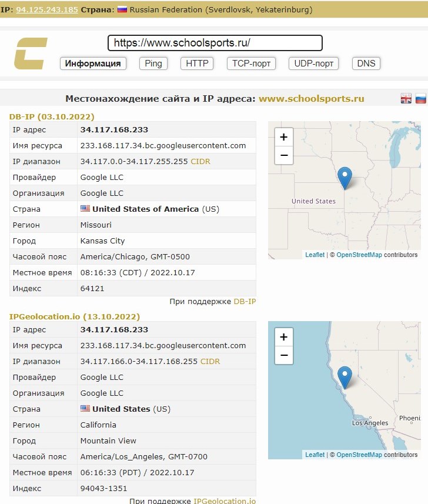Open the 94.125.243.185 IP address link
This screenshot has width=428, height=504.
(x=47, y=10)
